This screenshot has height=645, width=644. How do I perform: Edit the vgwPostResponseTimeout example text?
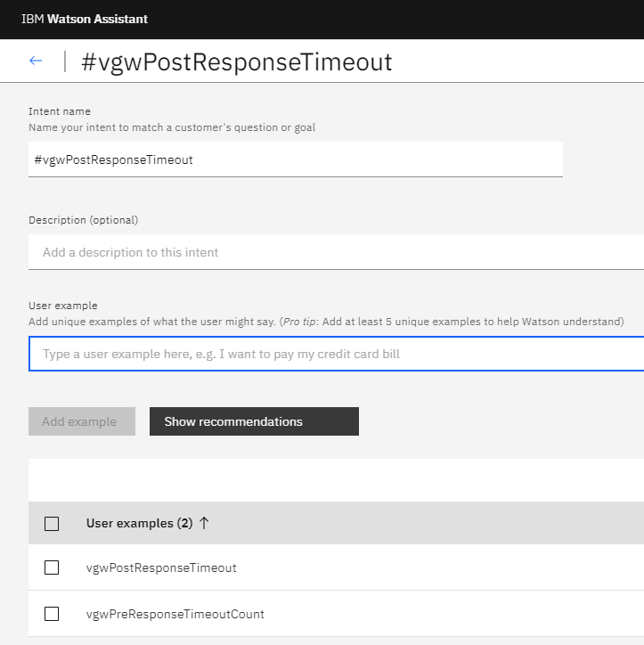[x=161, y=567]
